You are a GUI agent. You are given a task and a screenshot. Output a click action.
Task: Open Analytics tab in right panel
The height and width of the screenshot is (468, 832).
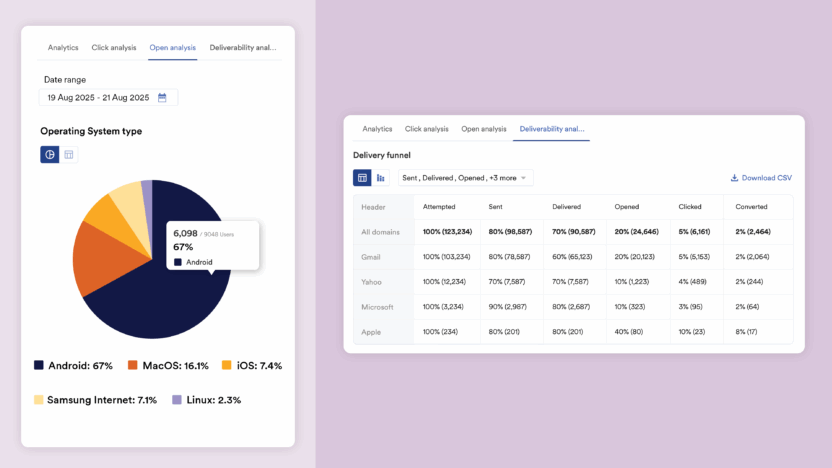click(x=377, y=129)
